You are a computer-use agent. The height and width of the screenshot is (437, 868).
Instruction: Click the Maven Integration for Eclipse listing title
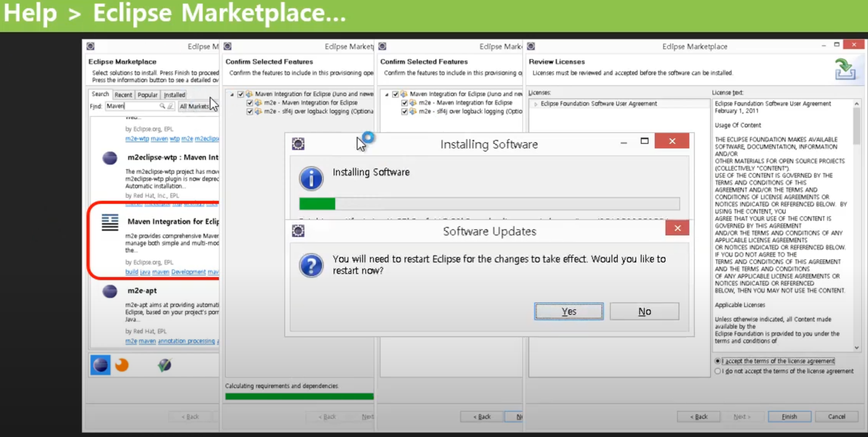tap(173, 221)
